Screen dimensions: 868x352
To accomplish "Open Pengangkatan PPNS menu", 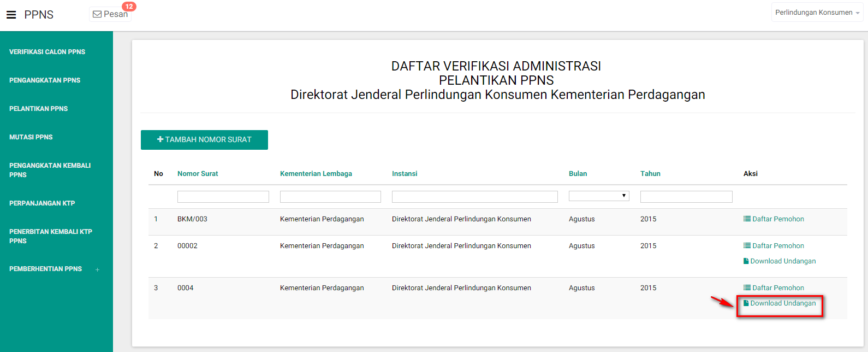I will [45, 80].
